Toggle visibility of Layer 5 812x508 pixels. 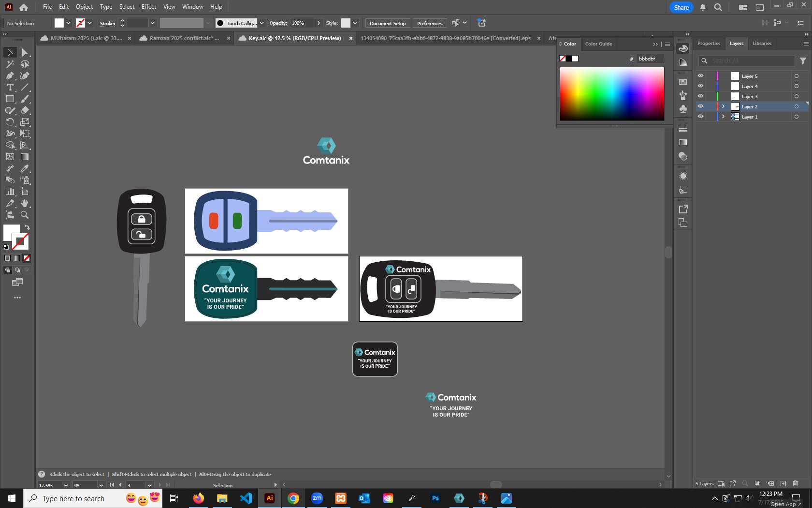click(700, 76)
